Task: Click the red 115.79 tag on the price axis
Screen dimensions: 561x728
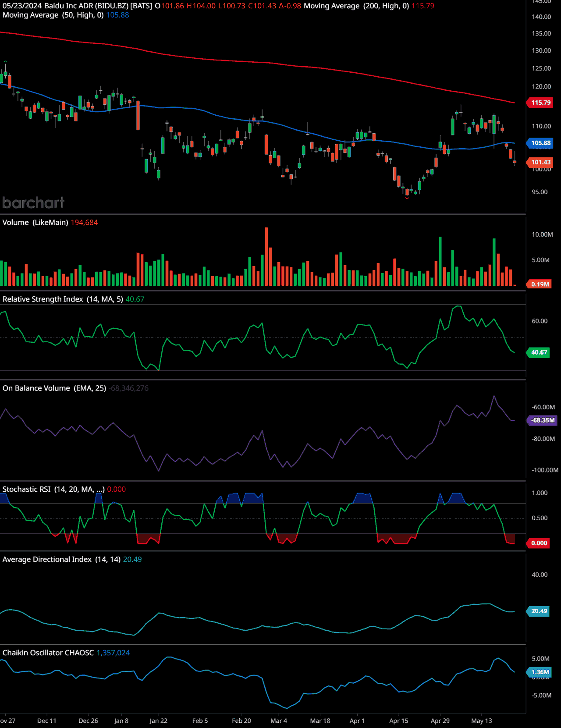Action: (x=540, y=103)
